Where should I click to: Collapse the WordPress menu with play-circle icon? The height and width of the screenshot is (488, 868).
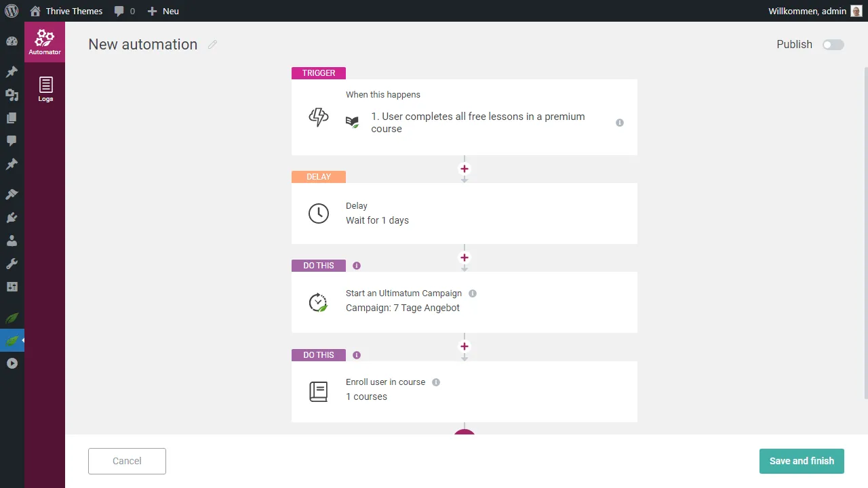[12, 363]
